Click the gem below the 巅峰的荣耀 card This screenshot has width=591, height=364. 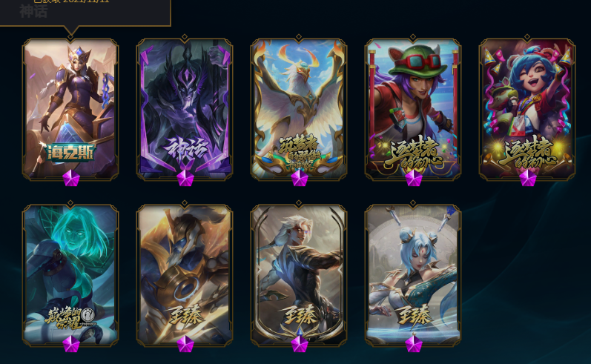click(71, 344)
